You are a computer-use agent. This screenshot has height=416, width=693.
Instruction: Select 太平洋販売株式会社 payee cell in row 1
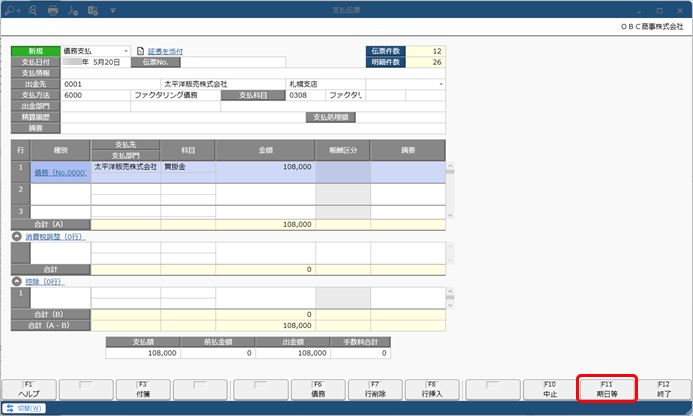(126, 167)
